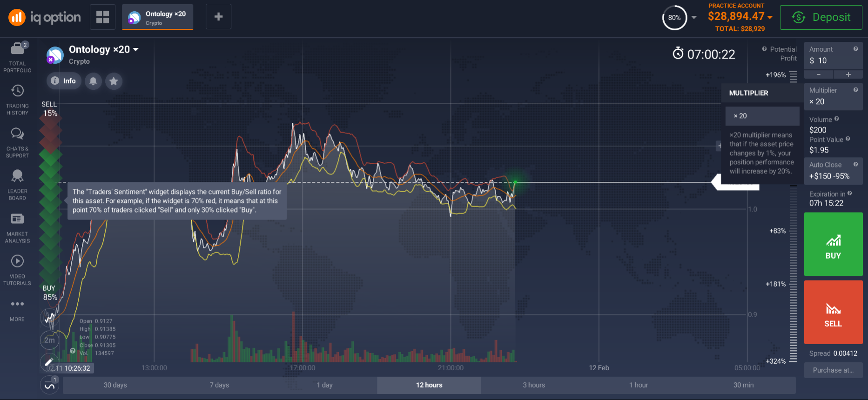Open indicators wave icon
Image resolution: width=868 pixels, height=400 pixels.
point(49,385)
